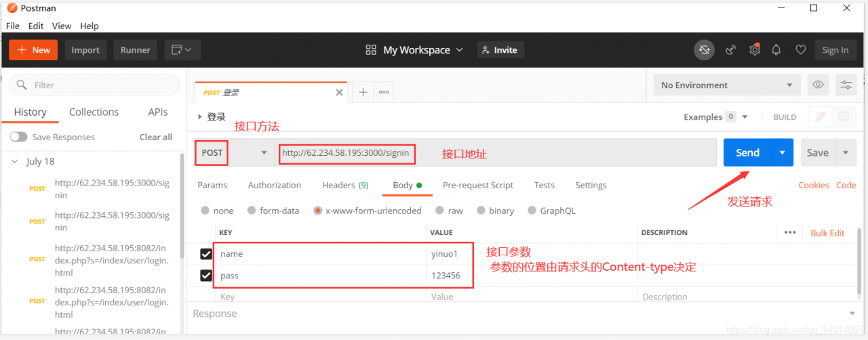The height and width of the screenshot is (340, 868).
Task: Open the Pre-request Script tab
Action: [478, 185]
